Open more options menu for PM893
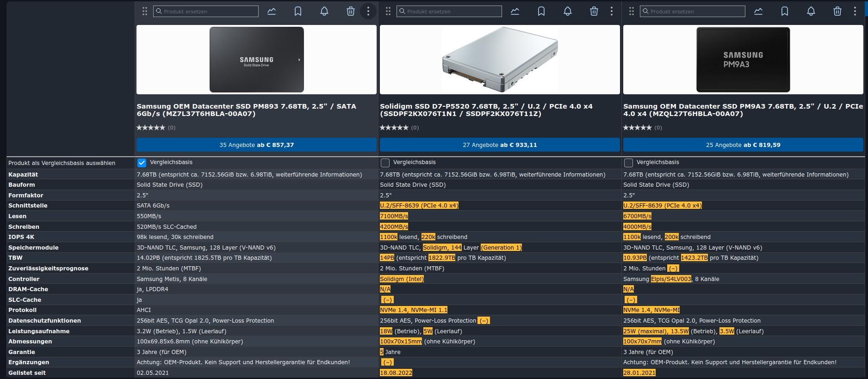The height and width of the screenshot is (379, 868). pos(368,11)
